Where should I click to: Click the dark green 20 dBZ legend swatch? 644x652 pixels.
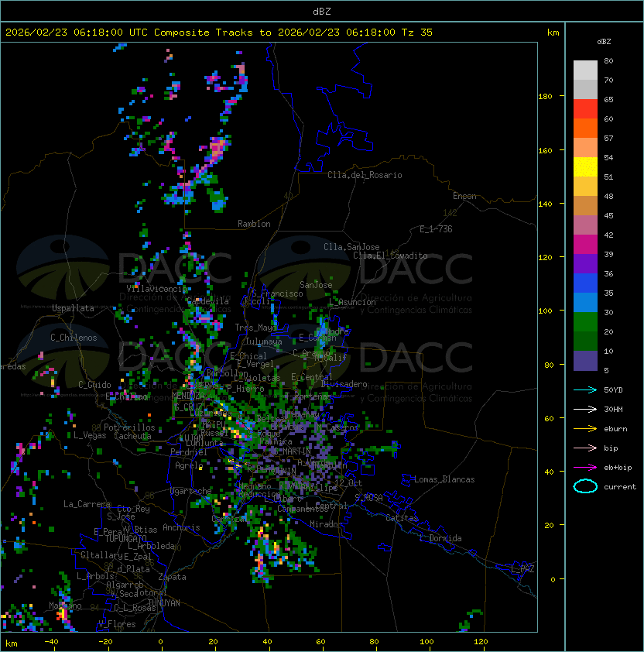tap(585, 341)
